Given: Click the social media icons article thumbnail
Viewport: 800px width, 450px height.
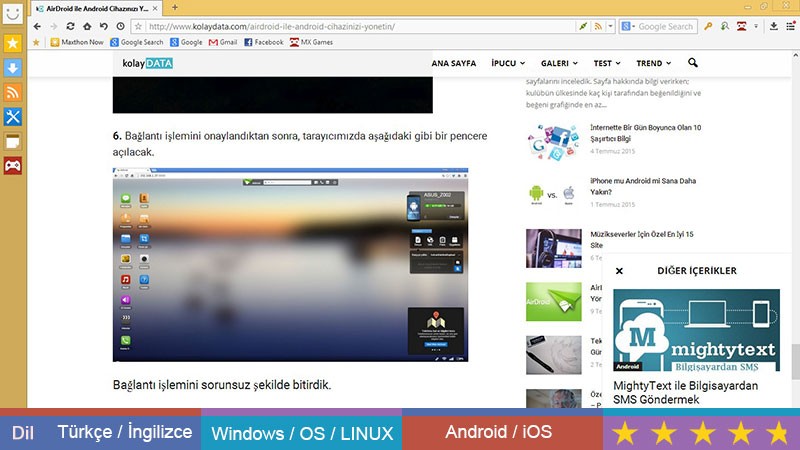Looking at the screenshot, I should point(554,141).
